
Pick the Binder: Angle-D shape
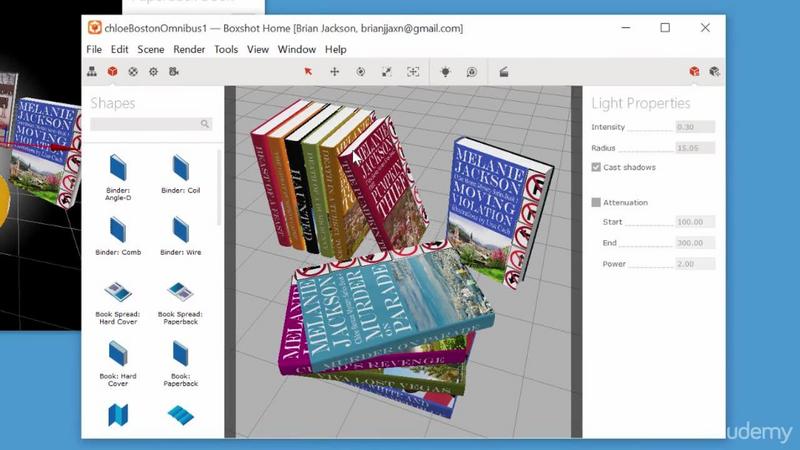(118, 178)
